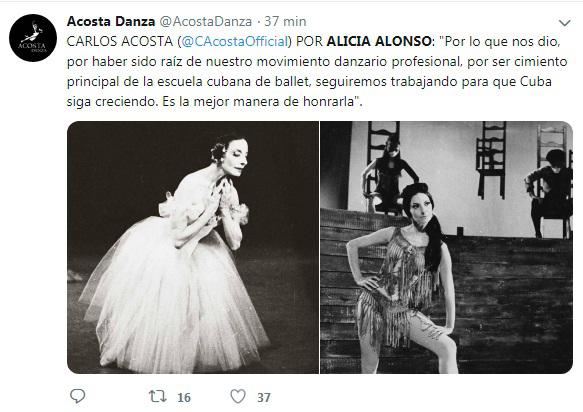Follow the @CAcostaOfficial mention link
This screenshot has width=583, height=412.
tap(235, 41)
